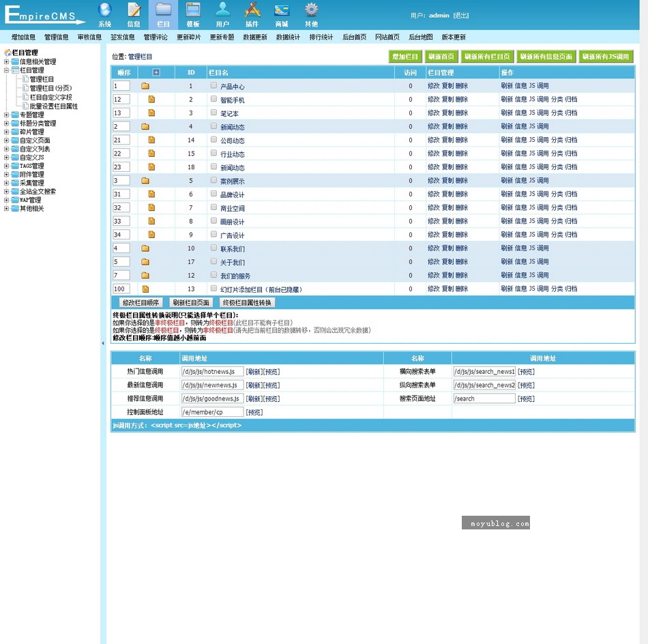The width and height of the screenshot is (648, 644).
Task: Click the 刷新所有JS调用 button
Action: point(606,57)
